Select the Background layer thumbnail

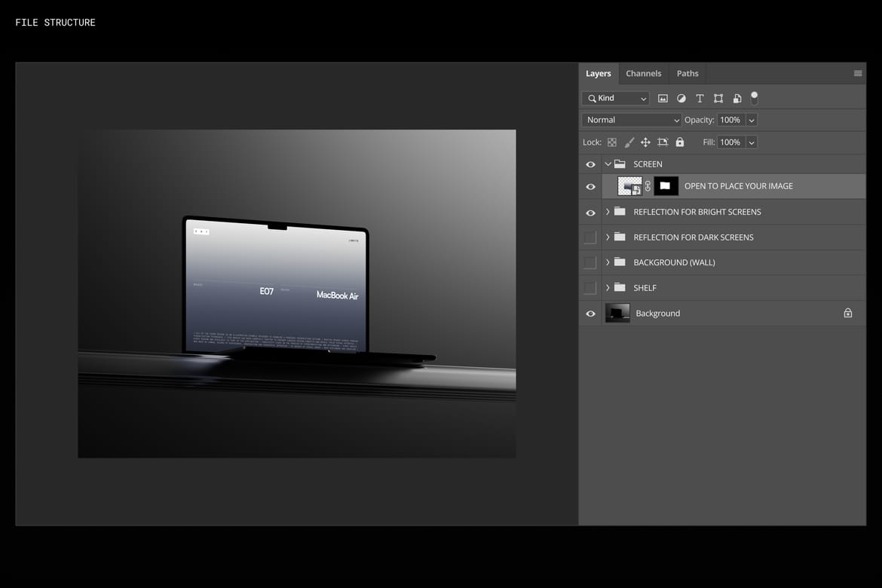617,313
